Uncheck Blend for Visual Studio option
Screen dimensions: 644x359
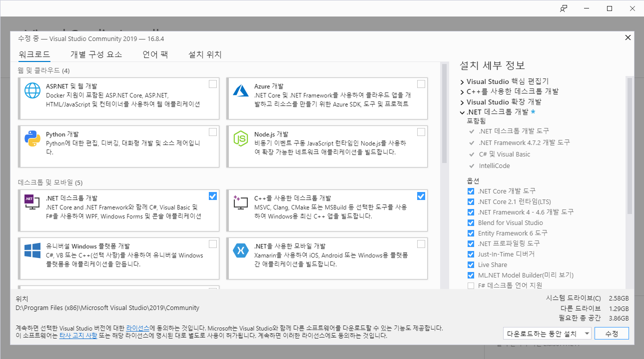[x=471, y=223]
